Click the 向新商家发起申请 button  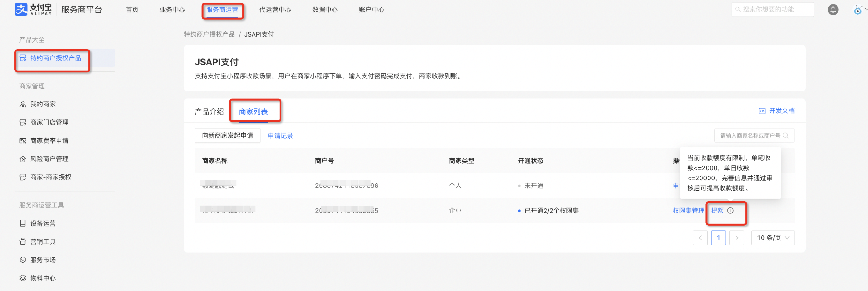point(227,135)
